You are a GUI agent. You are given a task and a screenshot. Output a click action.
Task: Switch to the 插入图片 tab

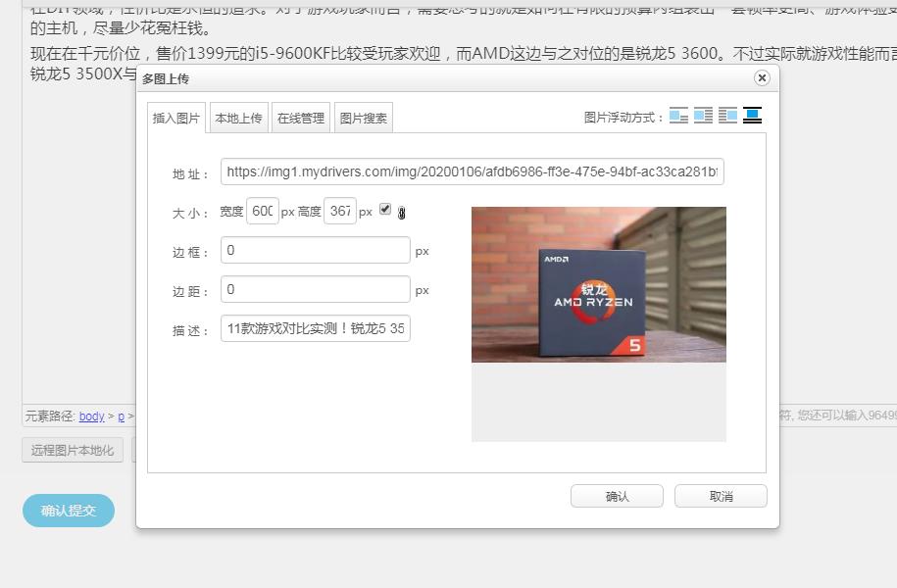(x=176, y=118)
